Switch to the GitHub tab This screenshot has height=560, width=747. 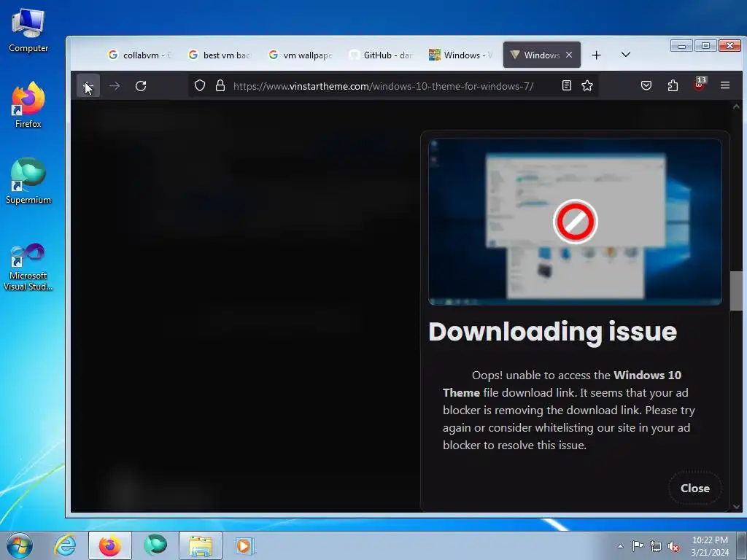click(380, 55)
